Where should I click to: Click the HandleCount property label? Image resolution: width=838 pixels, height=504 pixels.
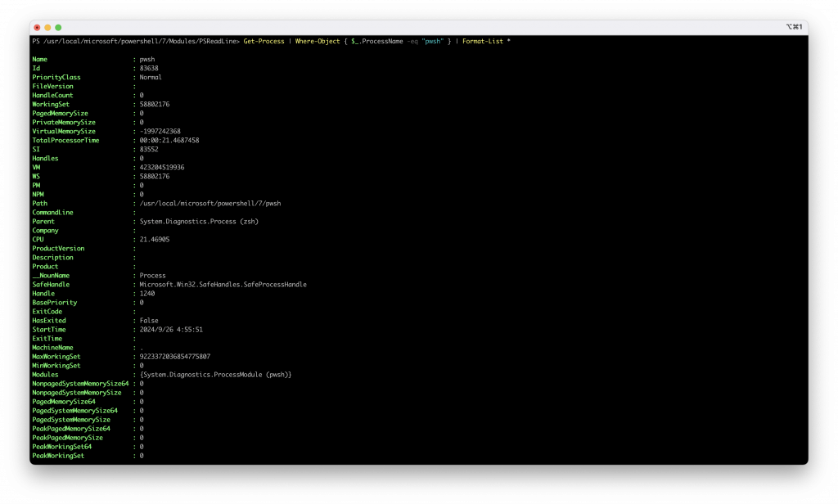[52, 95]
